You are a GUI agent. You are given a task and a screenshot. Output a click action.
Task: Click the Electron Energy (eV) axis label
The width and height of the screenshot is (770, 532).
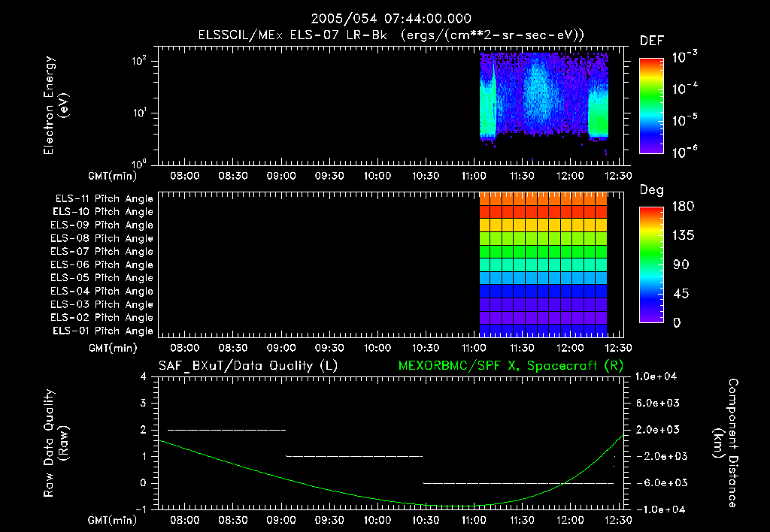point(56,105)
